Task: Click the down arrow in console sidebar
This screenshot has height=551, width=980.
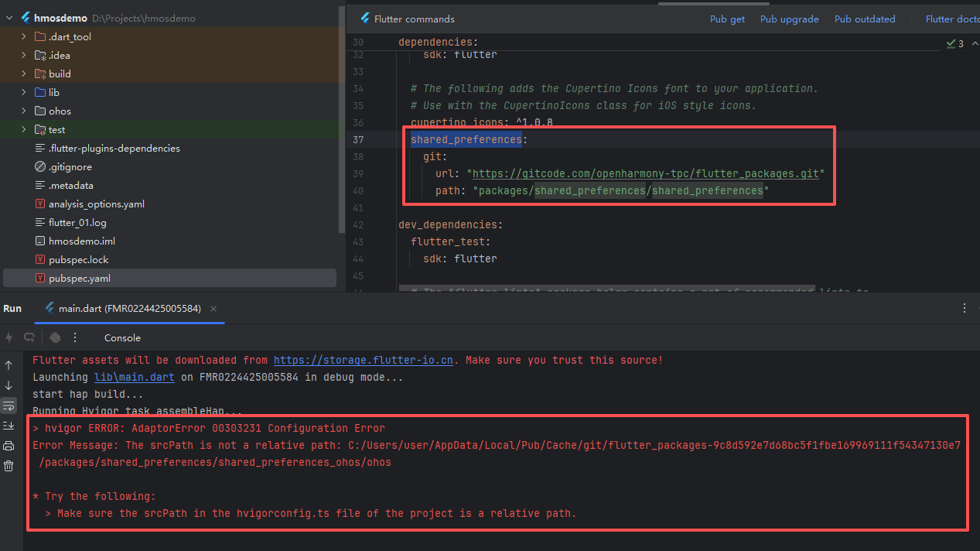Action: (x=9, y=385)
